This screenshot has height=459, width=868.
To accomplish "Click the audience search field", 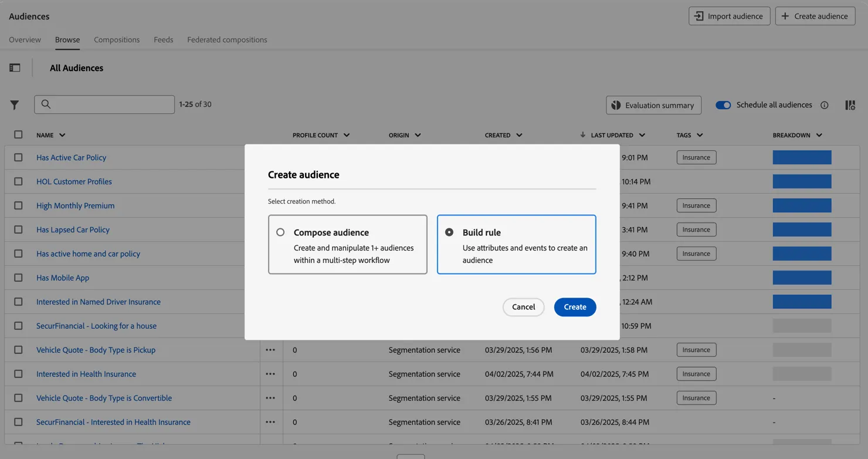I will [104, 104].
